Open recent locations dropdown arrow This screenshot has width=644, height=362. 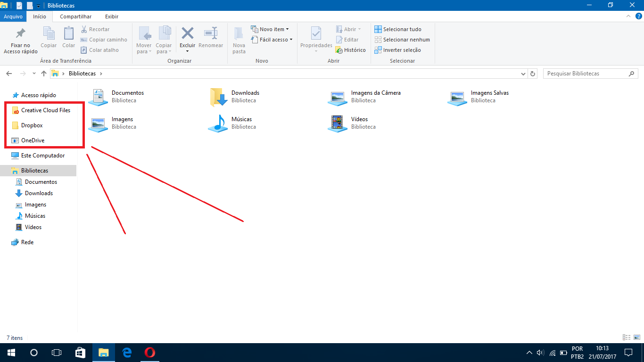click(x=34, y=74)
